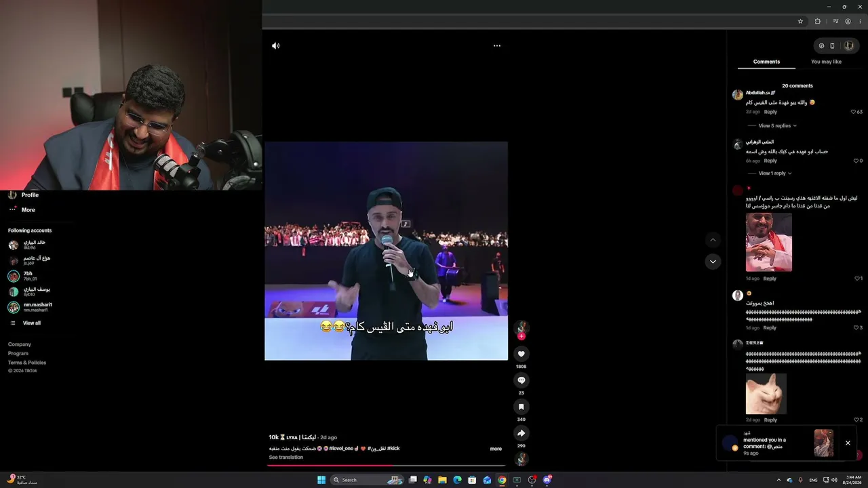Open Terms & Policies footer link
The width and height of the screenshot is (868, 488).
(27, 363)
